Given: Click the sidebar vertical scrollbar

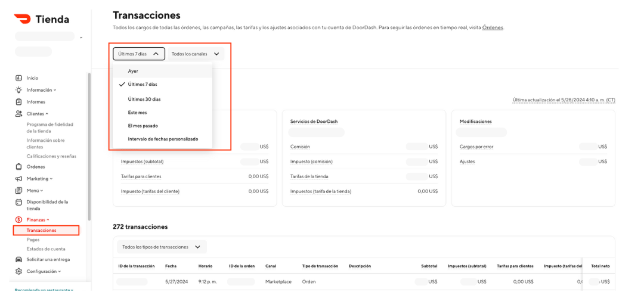Looking at the screenshot, I should tap(89, 147).
